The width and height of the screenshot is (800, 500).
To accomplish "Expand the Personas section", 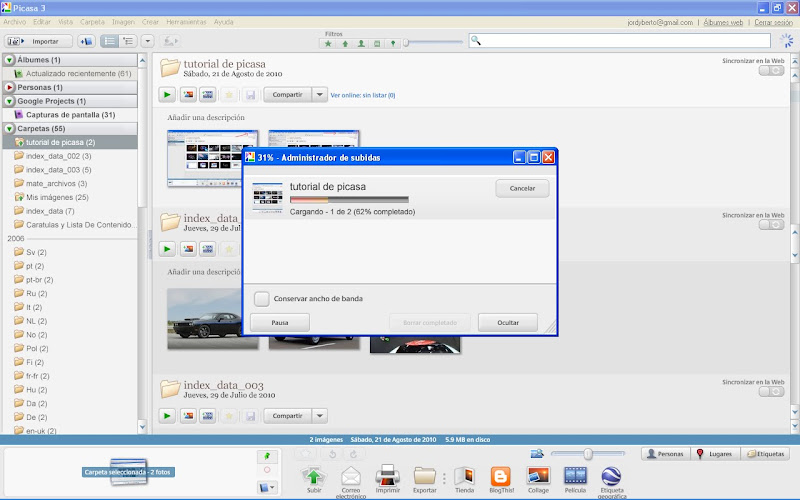I will (9, 87).
